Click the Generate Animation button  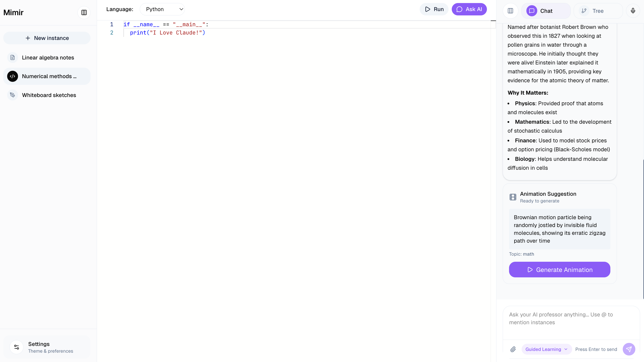point(560,270)
